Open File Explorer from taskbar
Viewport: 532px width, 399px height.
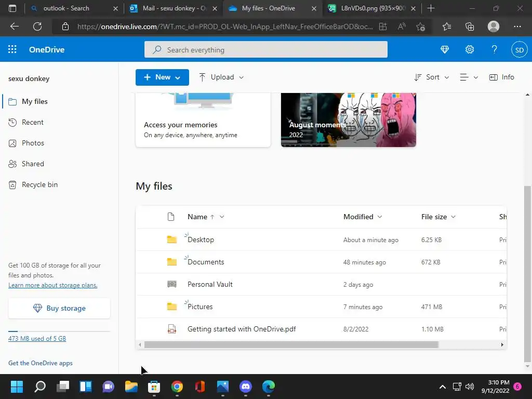[131, 387]
